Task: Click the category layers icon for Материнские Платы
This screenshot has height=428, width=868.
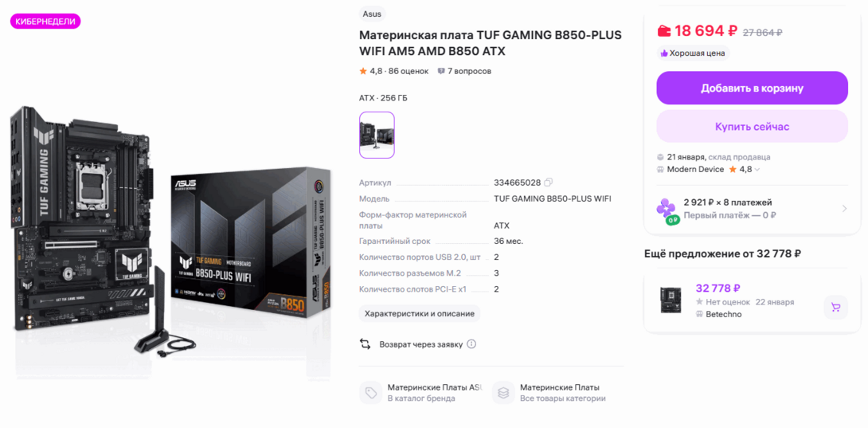Action: pos(503,392)
